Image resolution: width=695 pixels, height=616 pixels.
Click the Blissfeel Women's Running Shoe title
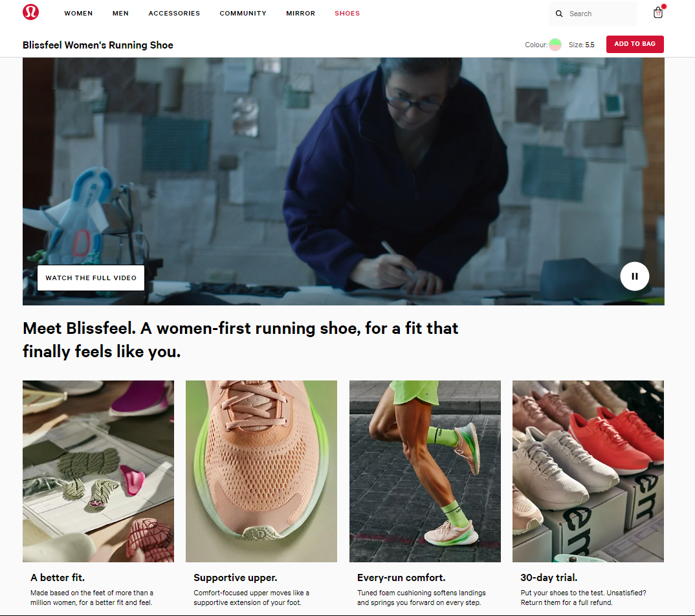[x=98, y=45]
